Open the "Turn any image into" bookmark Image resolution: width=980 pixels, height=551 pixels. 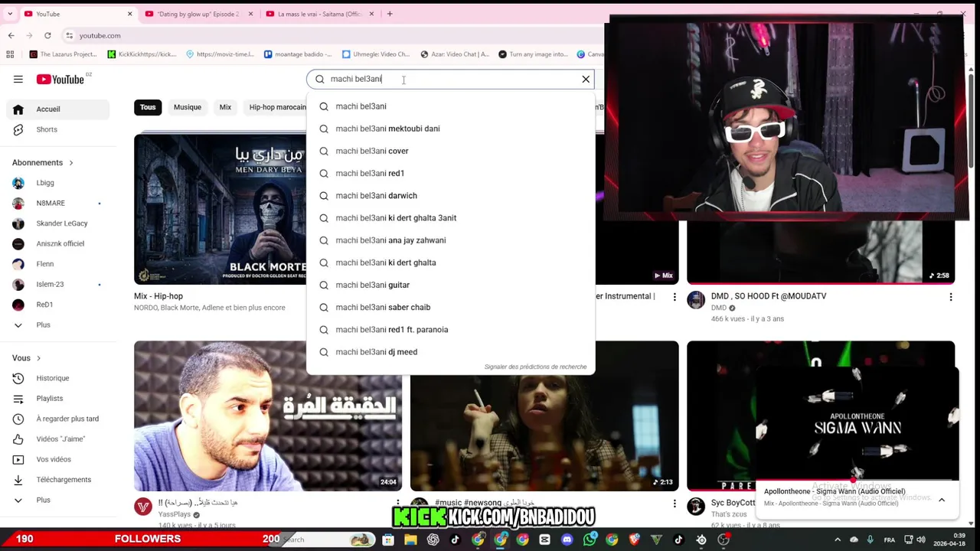click(533, 54)
